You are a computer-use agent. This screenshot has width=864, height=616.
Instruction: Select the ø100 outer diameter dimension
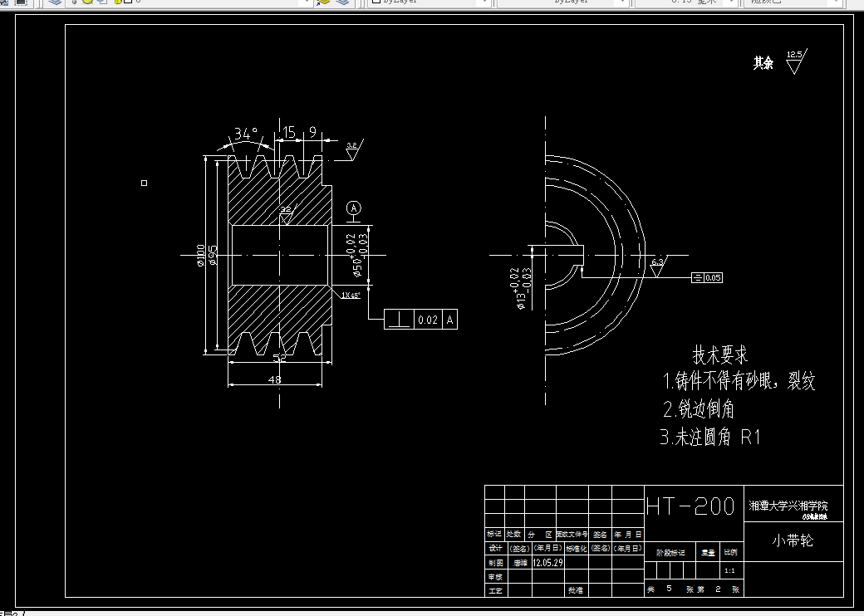[200, 255]
